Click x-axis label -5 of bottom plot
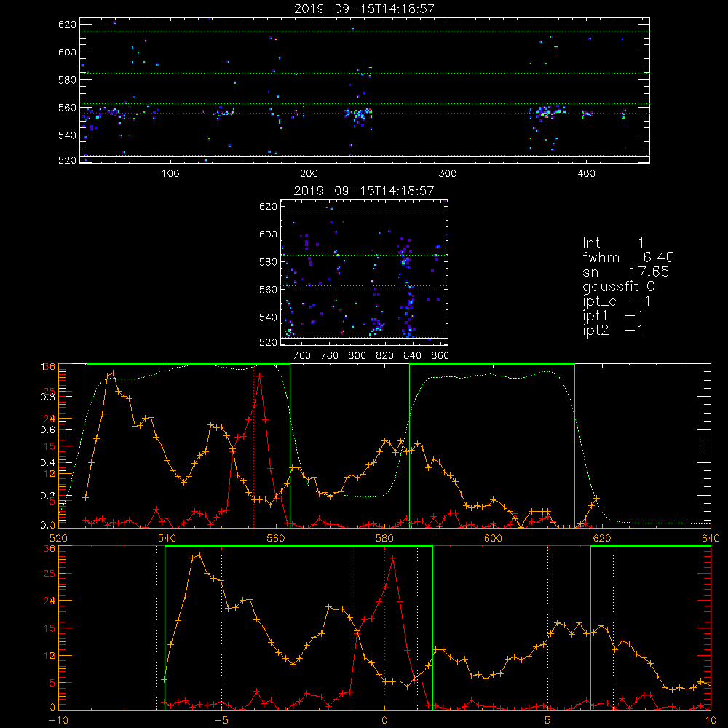The image size is (728, 728). (x=221, y=721)
